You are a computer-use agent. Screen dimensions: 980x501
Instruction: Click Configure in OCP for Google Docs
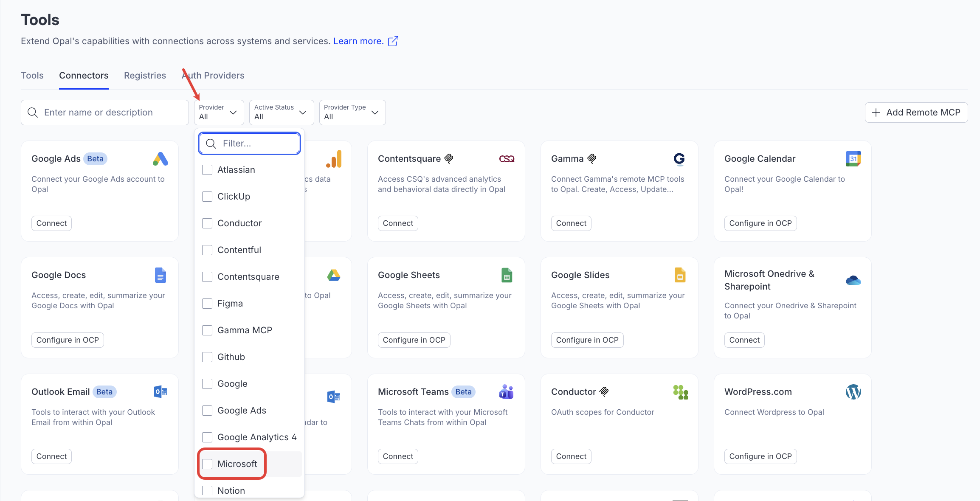click(68, 340)
